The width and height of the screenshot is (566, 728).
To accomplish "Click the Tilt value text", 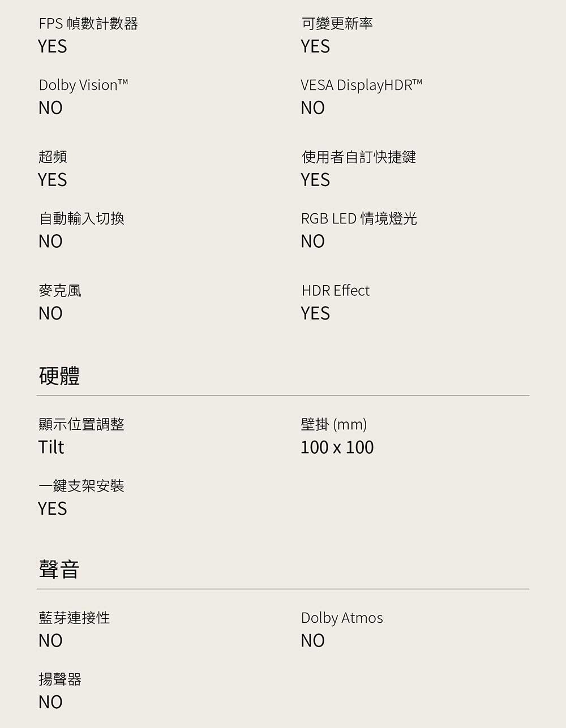I will (51, 447).
